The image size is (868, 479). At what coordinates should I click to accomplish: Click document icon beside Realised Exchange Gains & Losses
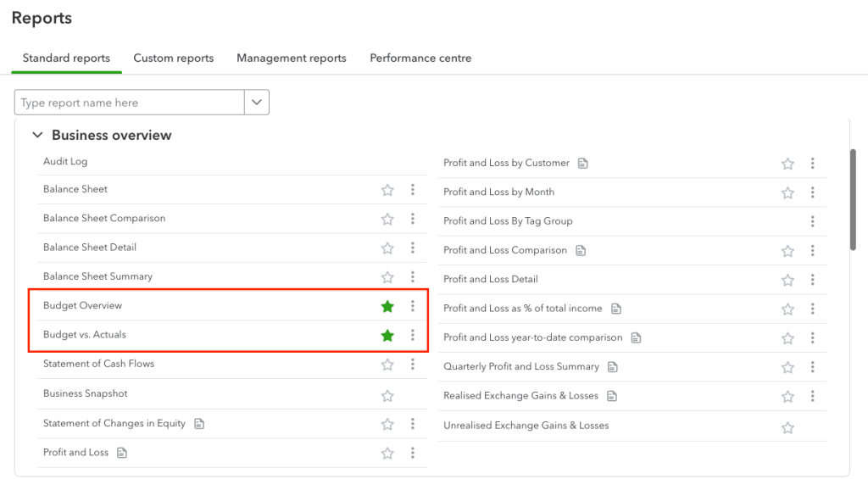click(612, 396)
